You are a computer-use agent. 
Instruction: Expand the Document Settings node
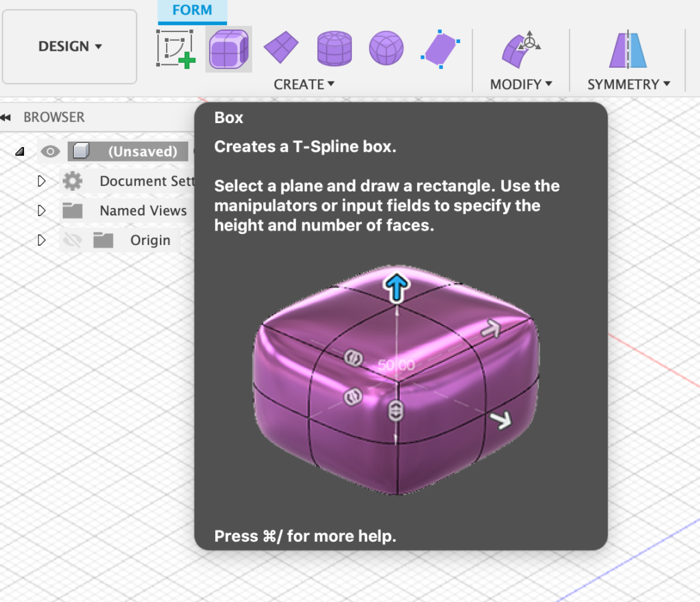point(42,181)
